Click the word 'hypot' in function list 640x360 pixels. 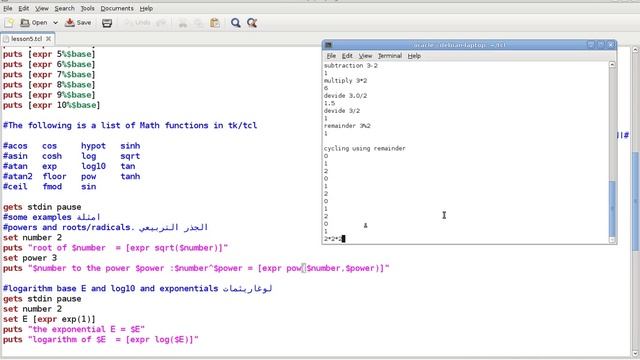pos(93,146)
